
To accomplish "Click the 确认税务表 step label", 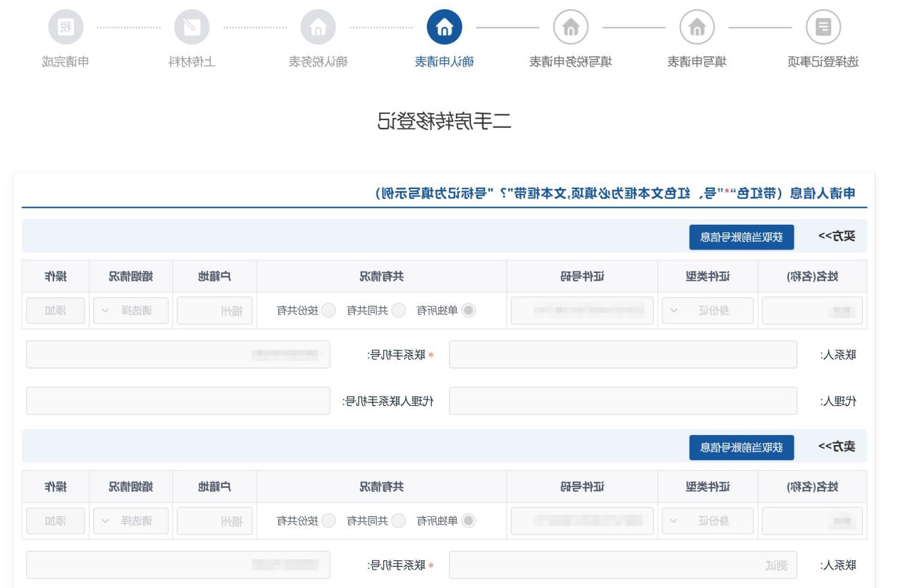I will coord(318,62).
